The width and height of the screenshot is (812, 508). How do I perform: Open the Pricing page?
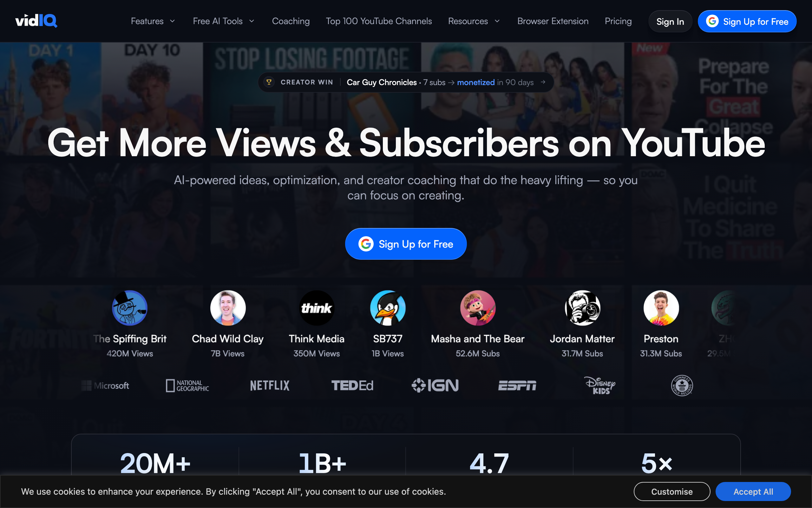618,21
